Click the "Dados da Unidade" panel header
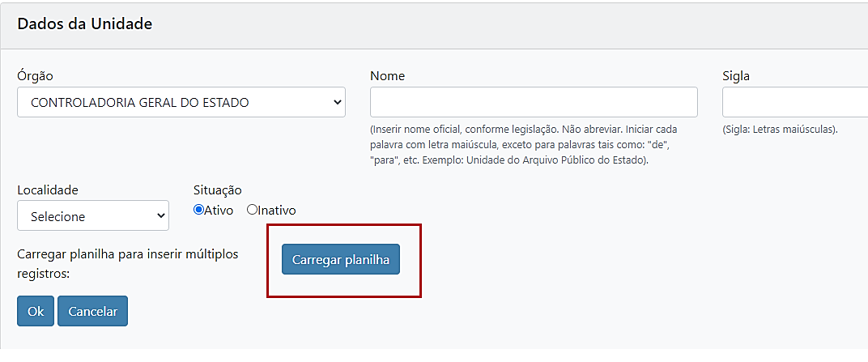 [x=84, y=23]
